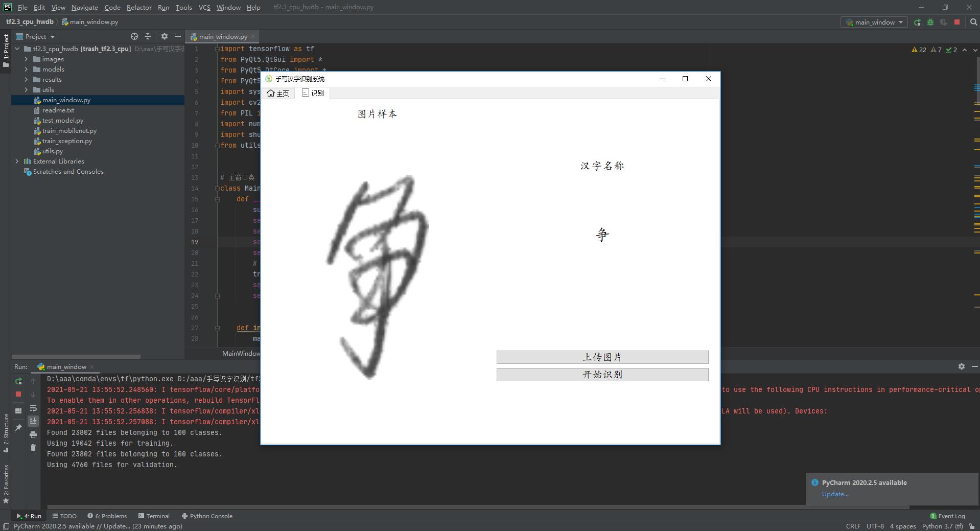Open the VCS menu
This screenshot has width=980, height=531.
click(x=204, y=7)
